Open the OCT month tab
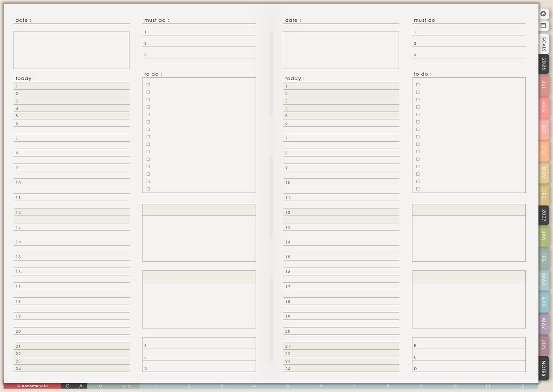Image resolution: width=553 pixels, height=392 pixels. [x=544, y=150]
